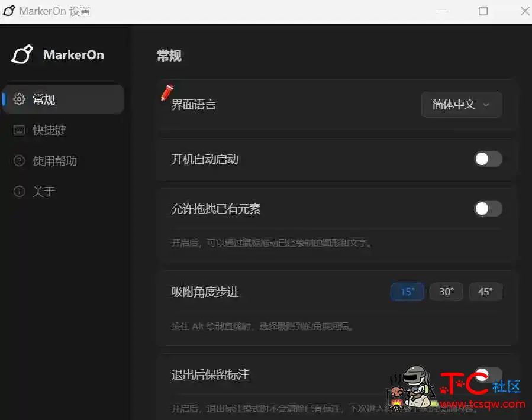The width and height of the screenshot is (532, 420).
Task: Maximize the MarkerOn 设置 window
Action: tap(483, 11)
